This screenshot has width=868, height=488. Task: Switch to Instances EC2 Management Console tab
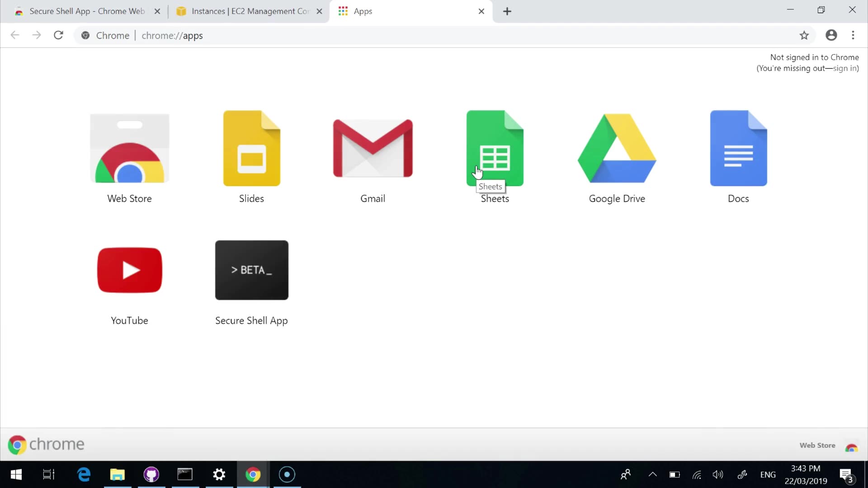pyautogui.click(x=249, y=11)
